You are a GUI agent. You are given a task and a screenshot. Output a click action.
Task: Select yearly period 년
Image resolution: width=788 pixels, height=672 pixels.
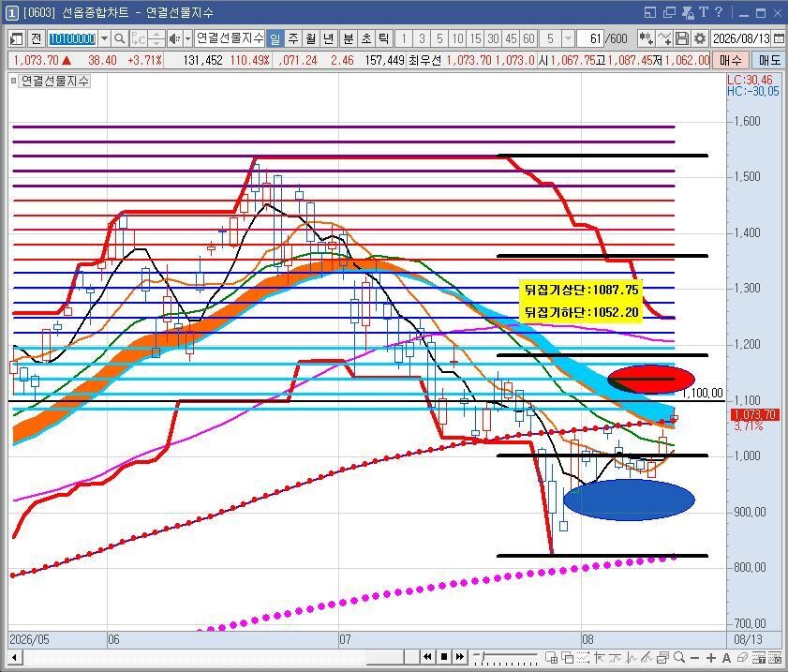(x=328, y=38)
